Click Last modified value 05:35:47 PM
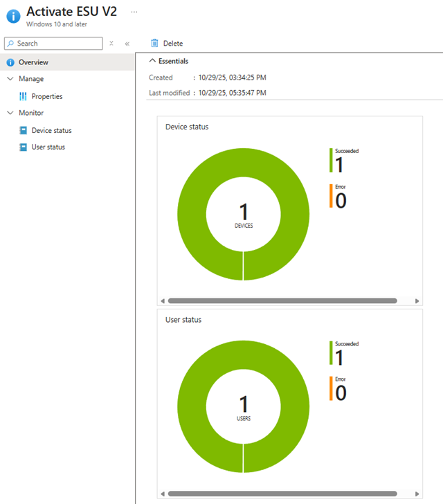 coord(232,93)
